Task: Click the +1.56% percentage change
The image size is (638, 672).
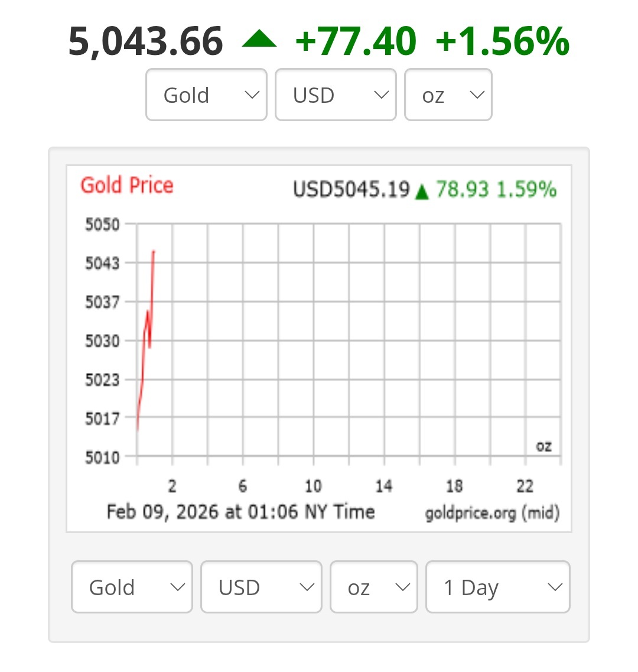Action: [502, 41]
